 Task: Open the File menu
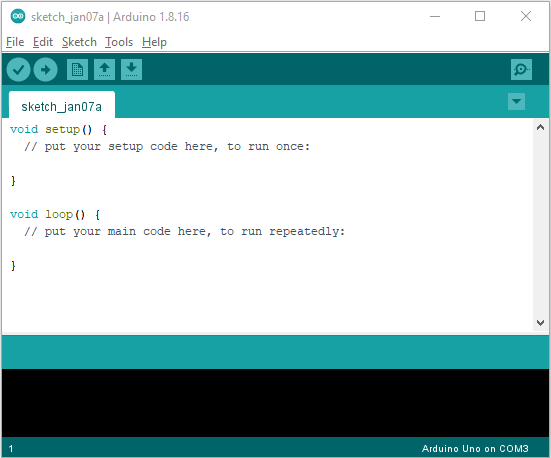point(15,42)
